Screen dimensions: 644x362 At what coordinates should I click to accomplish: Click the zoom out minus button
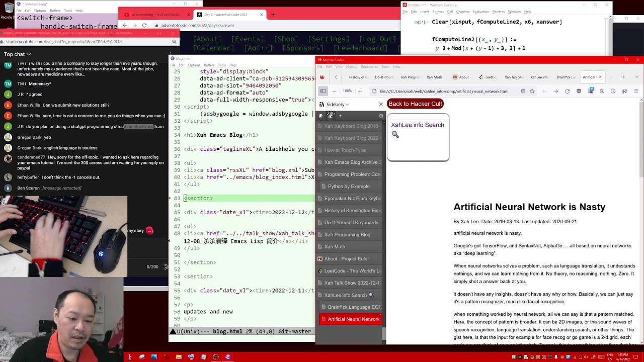click(x=334, y=91)
